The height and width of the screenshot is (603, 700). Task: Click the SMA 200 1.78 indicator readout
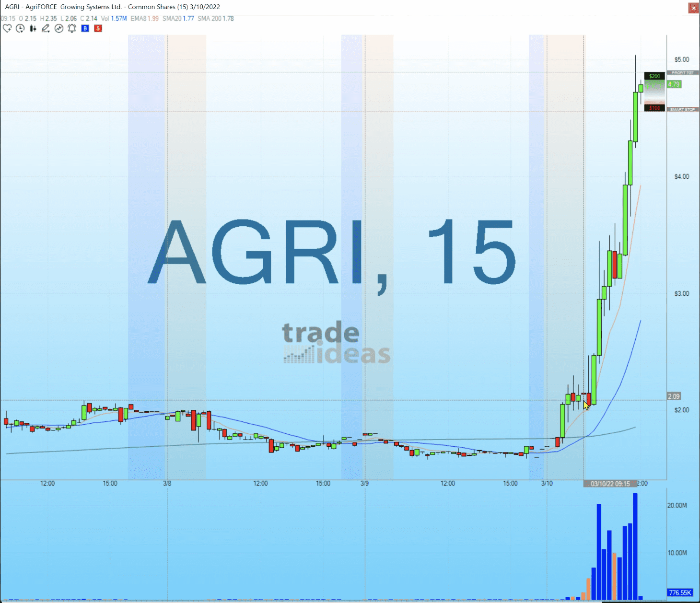click(x=216, y=18)
